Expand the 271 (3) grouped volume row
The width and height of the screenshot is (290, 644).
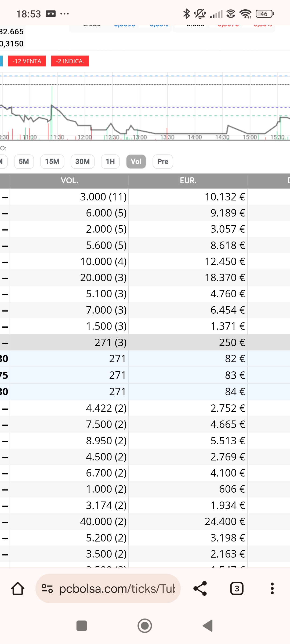[110, 342]
